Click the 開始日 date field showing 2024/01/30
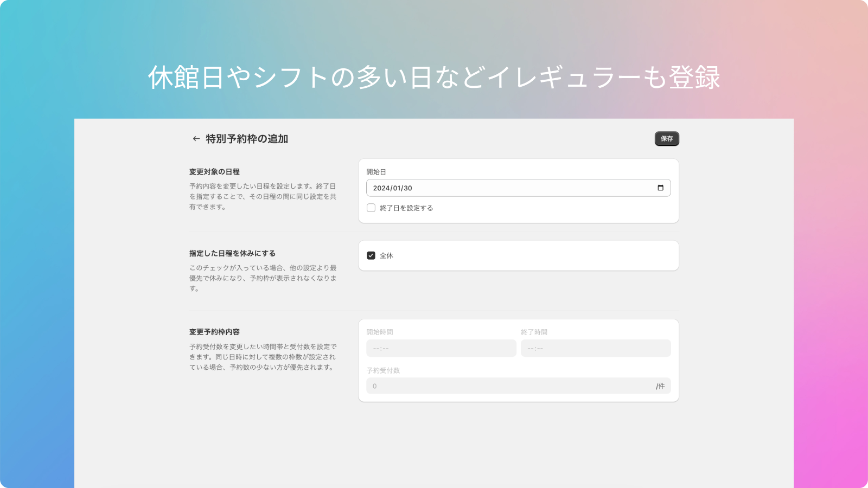This screenshot has width=868, height=488. tap(519, 188)
